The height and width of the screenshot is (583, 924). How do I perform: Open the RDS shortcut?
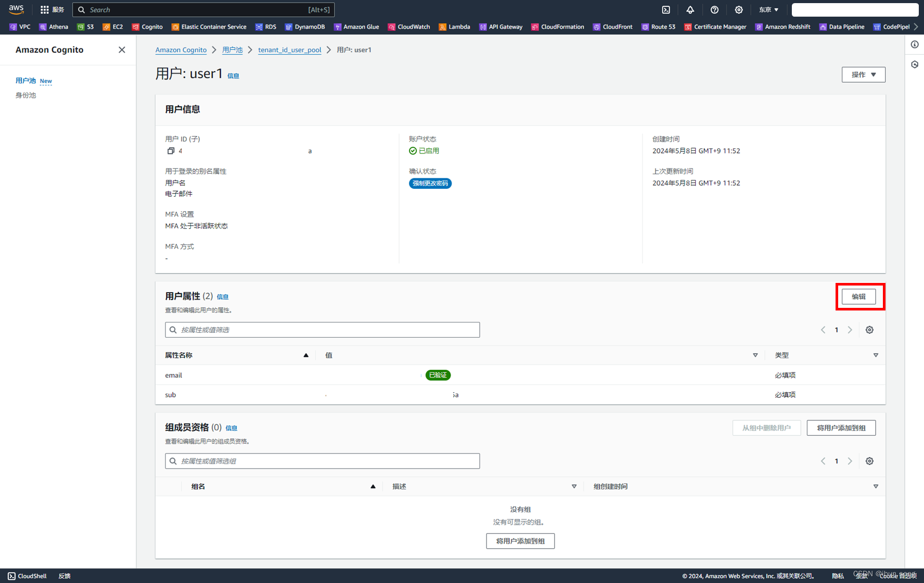[x=266, y=27]
